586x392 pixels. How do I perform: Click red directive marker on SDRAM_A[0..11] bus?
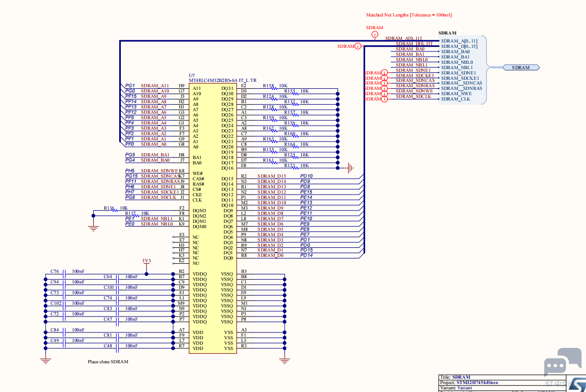(375, 35)
